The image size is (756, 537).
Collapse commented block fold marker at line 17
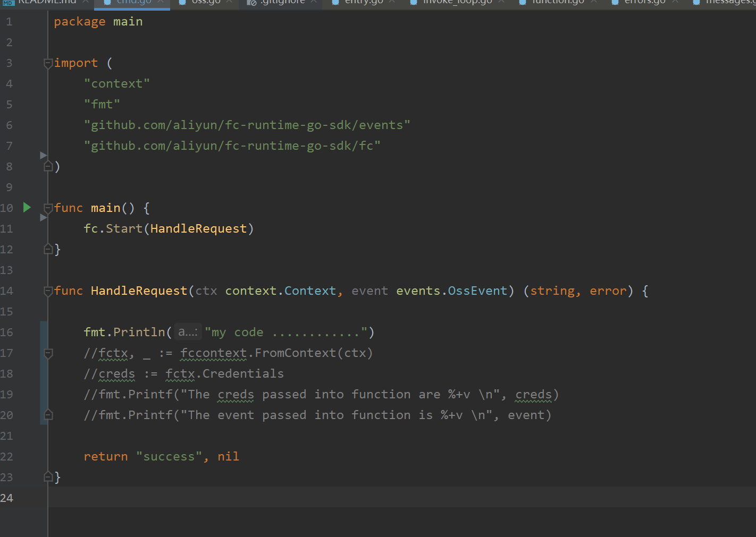(48, 353)
